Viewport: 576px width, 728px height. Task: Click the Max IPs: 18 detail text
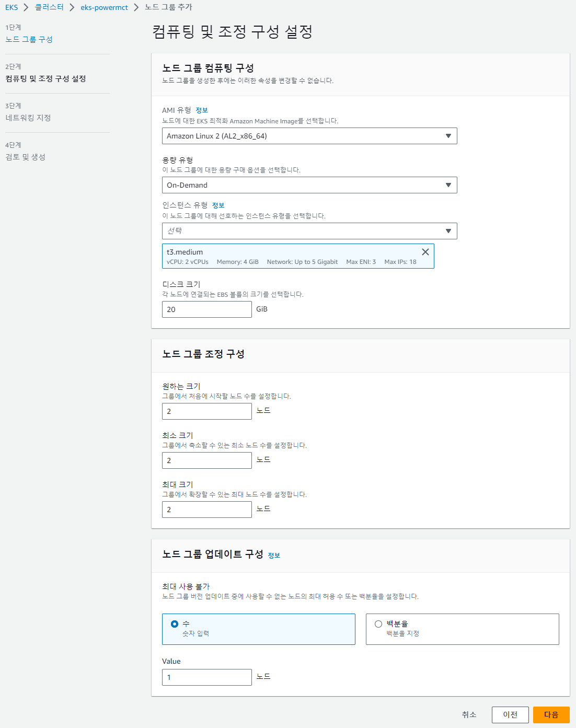tap(400, 262)
